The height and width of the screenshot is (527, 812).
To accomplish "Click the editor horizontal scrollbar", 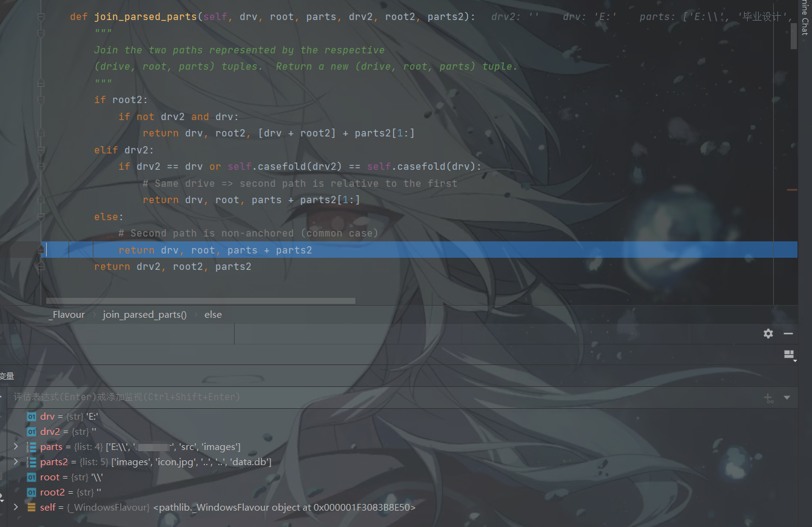I will [201, 301].
